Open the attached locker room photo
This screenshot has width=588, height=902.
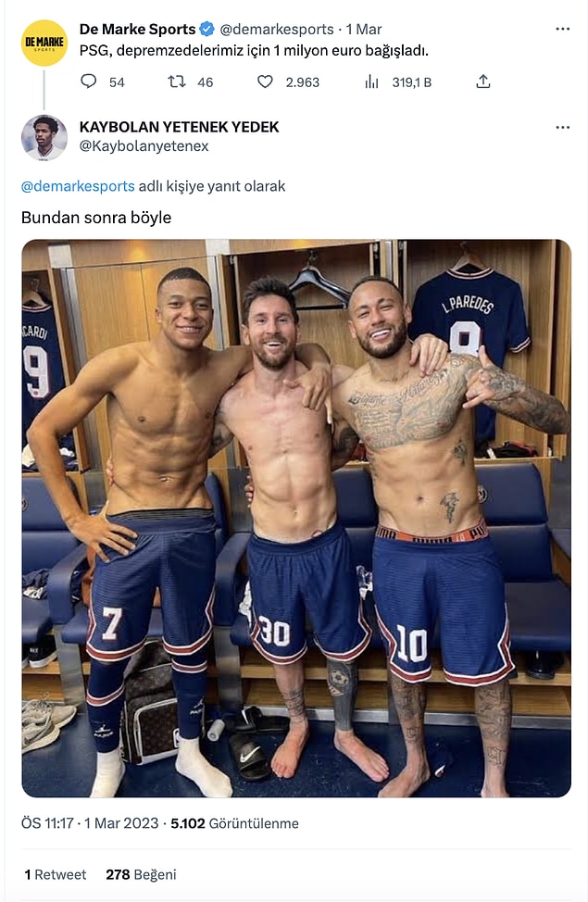click(x=296, y=519)
